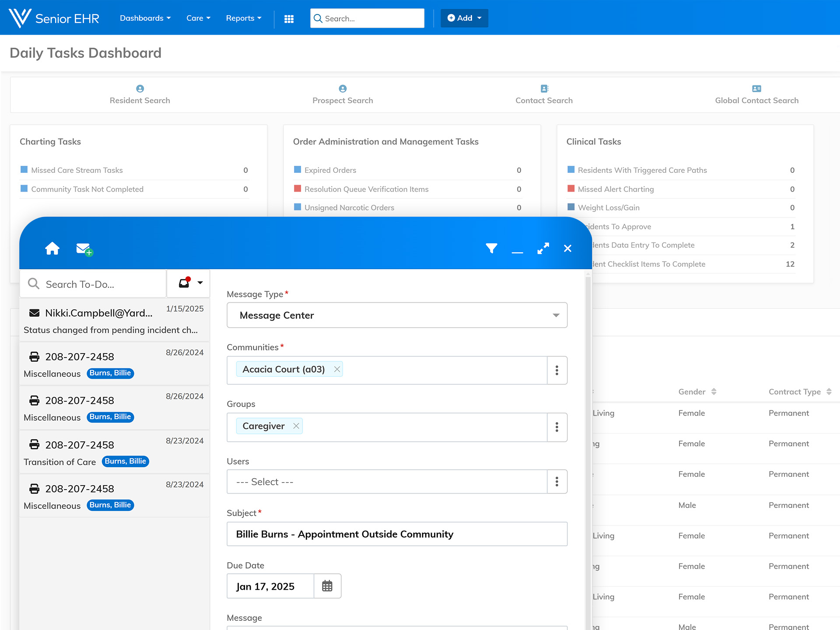Open Communities field options menu
Viewport: 840px width, 630px height.
pos(556,370)
